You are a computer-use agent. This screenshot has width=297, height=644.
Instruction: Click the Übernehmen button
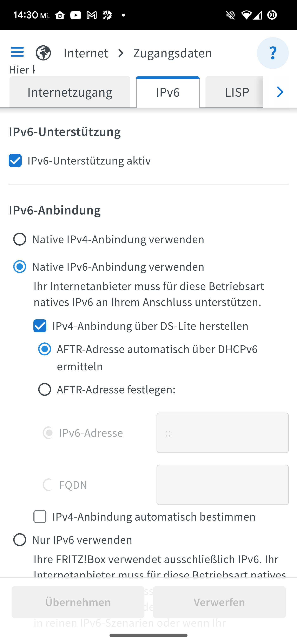click(x=78, y=602)
